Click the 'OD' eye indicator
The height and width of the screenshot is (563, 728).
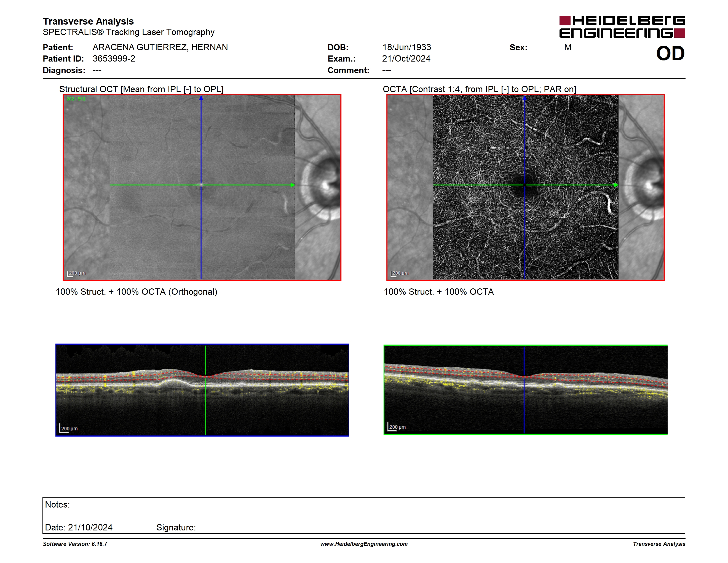[670, 53]
